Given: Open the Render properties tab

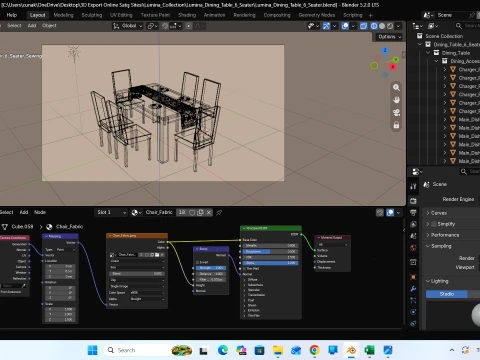Looking at the screenshot, I should (x=413, y=201).
